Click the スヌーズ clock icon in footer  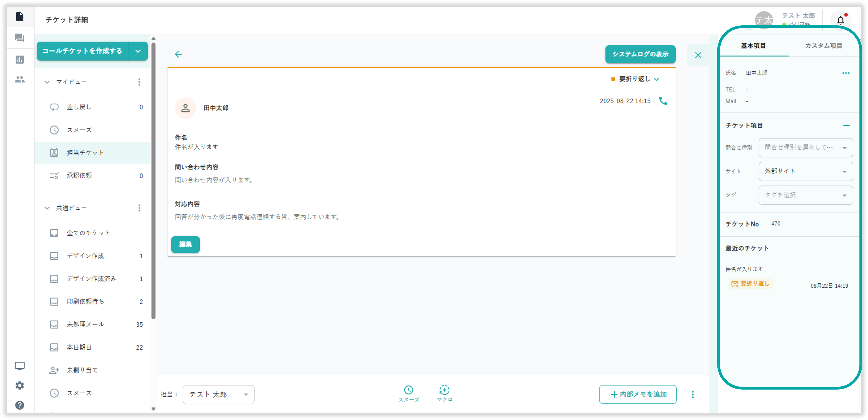[408, 390]
